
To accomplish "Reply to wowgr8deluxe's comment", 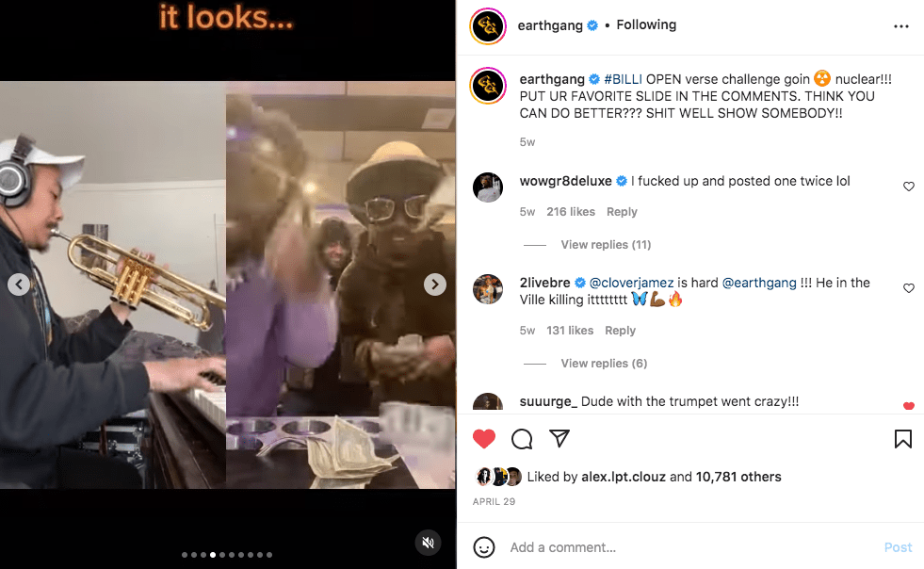I will (x=622, y=212).
